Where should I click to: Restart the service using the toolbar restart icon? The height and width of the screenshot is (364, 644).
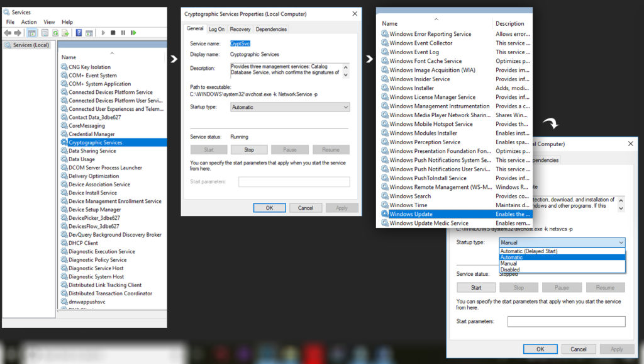point(133,32)
